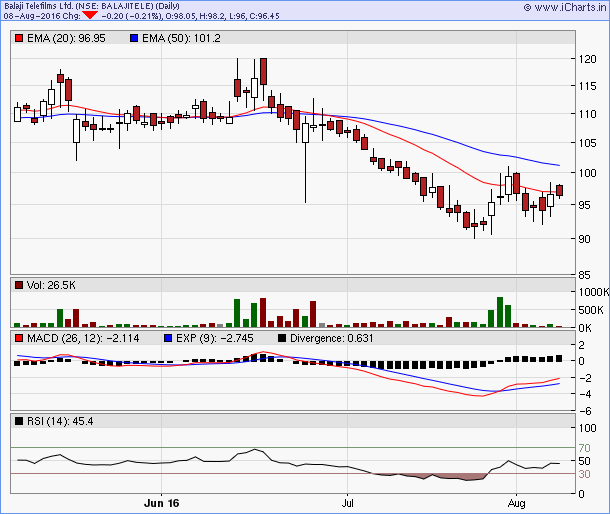Click the last candlestick on the price chart

point(559,190)
